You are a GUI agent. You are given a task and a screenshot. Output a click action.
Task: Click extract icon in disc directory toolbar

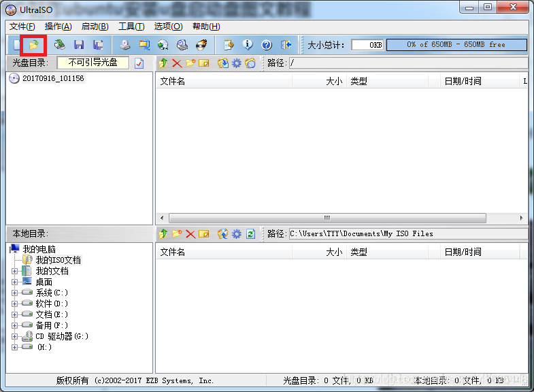(222, 63)
